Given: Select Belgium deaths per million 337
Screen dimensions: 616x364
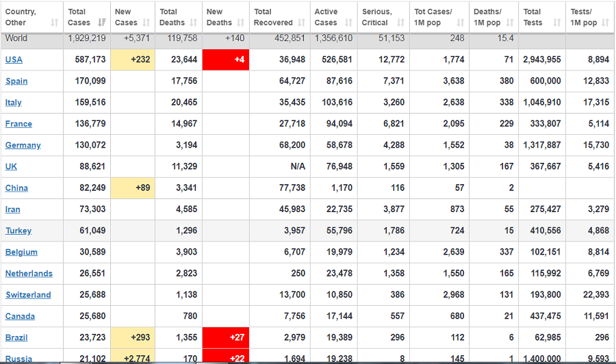Looking at the screenshot, I should [506, 252].
